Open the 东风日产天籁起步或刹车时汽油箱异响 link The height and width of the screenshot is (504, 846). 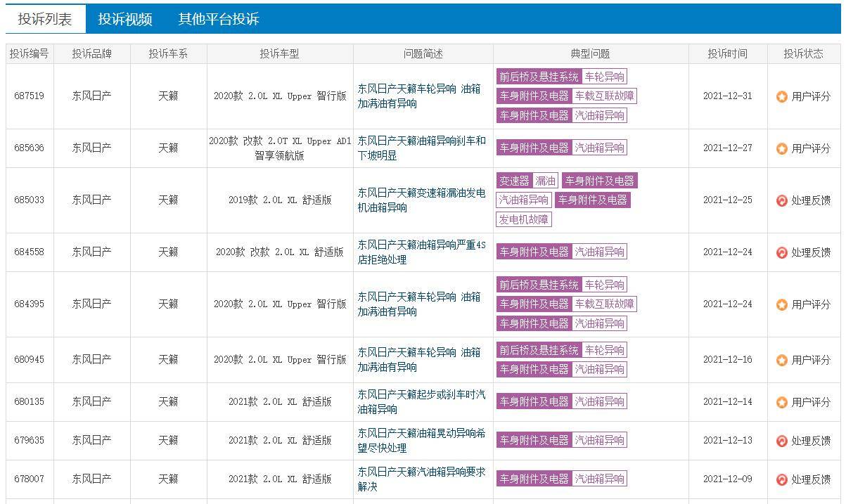tap(421, 402)
